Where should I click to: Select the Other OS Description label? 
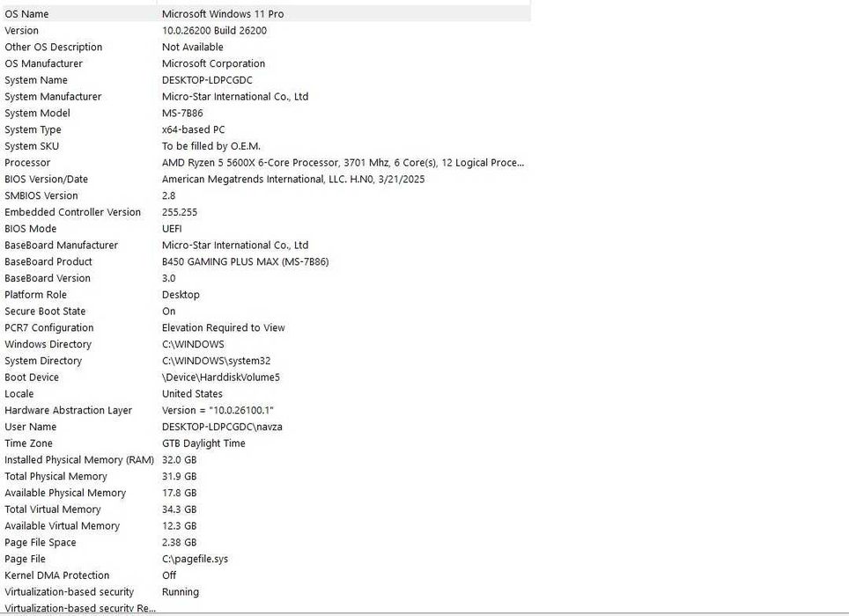click(x=53, y=47)
